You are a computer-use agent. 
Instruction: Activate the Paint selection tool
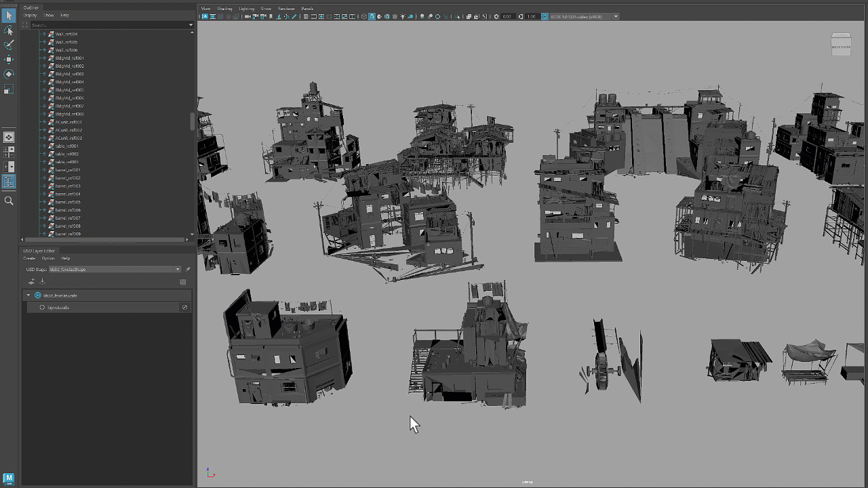9,45
